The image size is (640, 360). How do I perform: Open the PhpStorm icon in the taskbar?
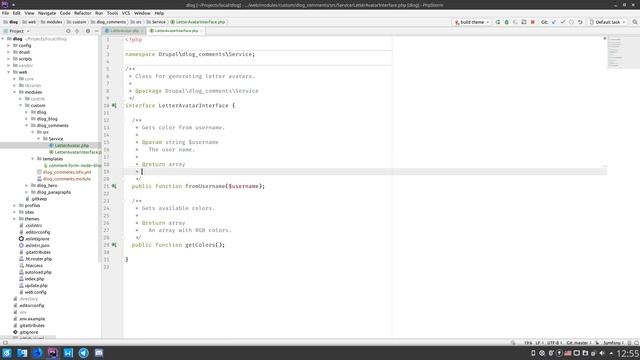tap(53, 353)
